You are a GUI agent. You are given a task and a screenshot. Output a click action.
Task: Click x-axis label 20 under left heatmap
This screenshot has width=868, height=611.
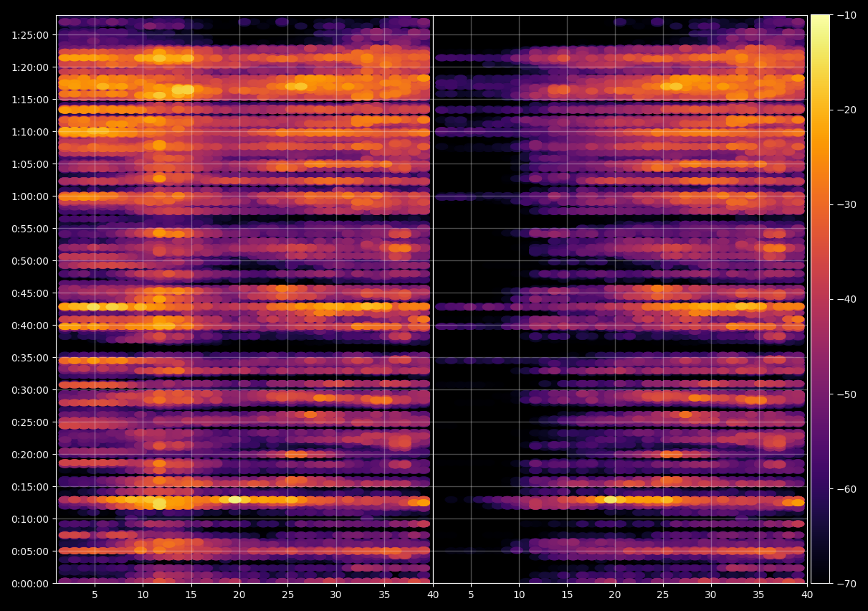[x=239, y=595]
